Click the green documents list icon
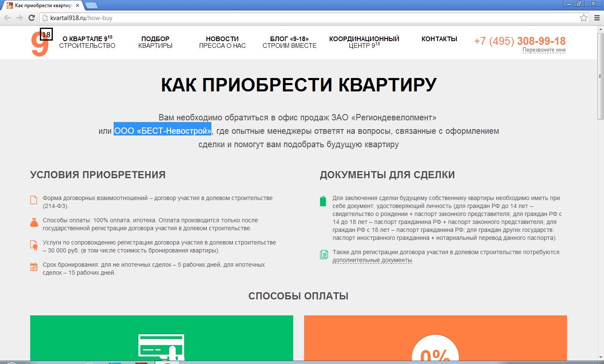 [324, 255]
